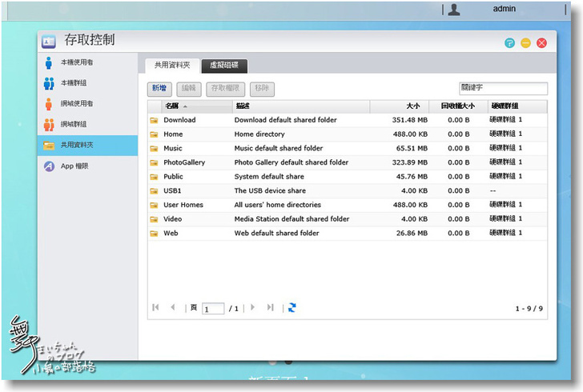Click the help question mark icon
The height and width of the screenshot is (392, 583).
click(509, 43)
